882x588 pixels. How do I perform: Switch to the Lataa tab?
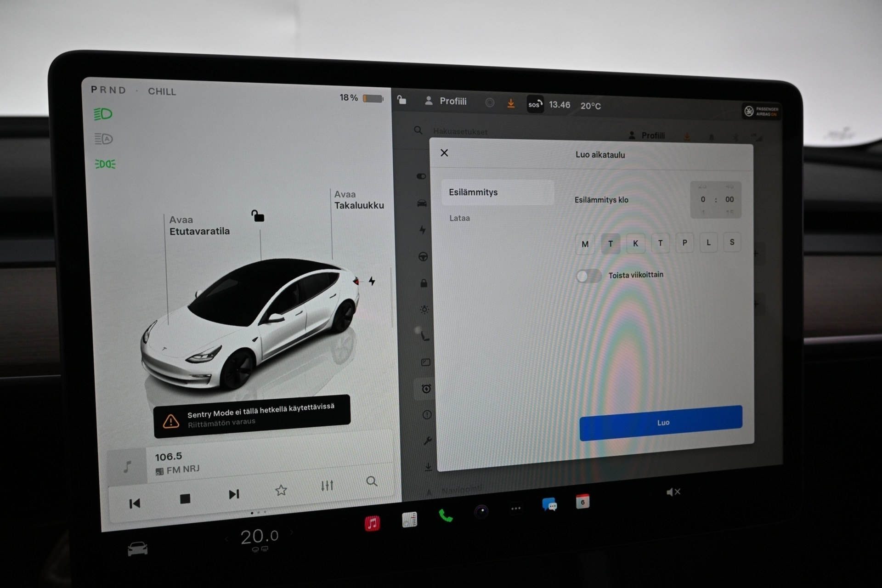[x=460, y=218]
